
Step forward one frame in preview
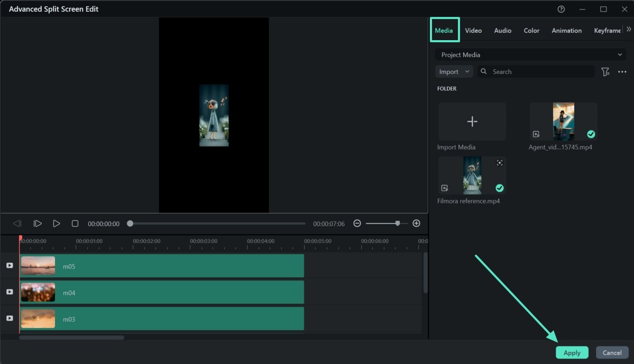click(37, 223)
